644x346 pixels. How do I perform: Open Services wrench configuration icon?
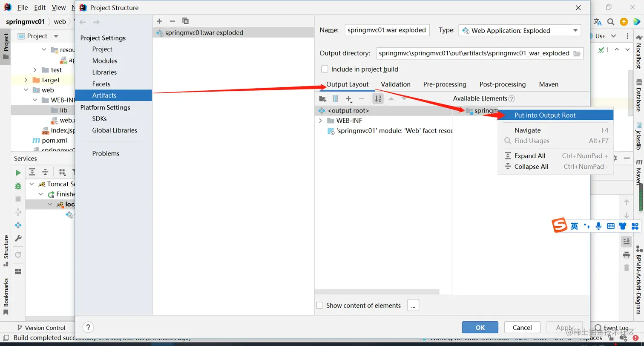pos(18,238)
